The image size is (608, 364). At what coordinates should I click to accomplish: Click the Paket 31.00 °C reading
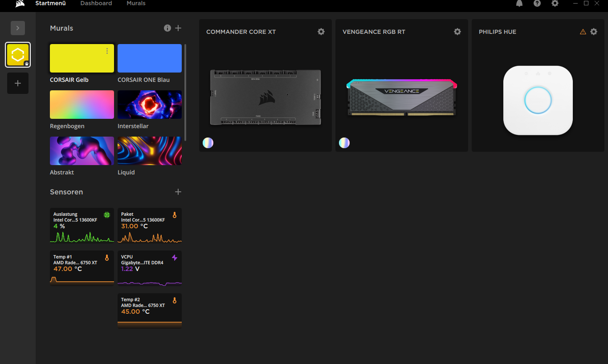[x=135, y=226]
